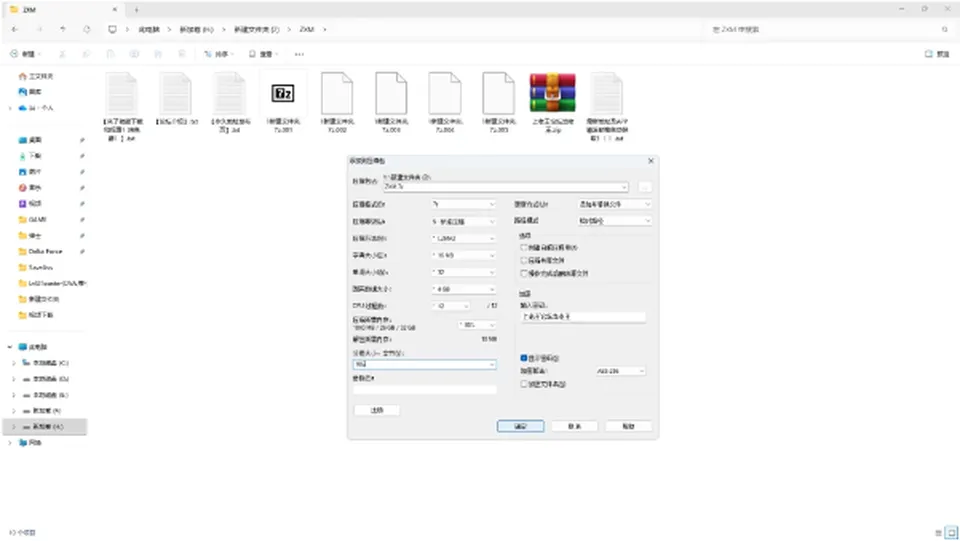
Task: Confirm the archive dialog with OK
Action: pos(520,426)
